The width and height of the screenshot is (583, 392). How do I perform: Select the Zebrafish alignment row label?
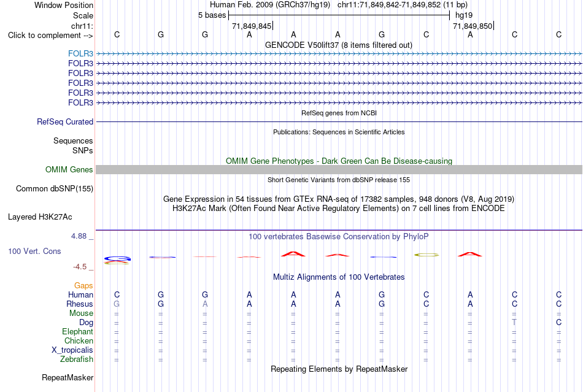coord(77,359)
